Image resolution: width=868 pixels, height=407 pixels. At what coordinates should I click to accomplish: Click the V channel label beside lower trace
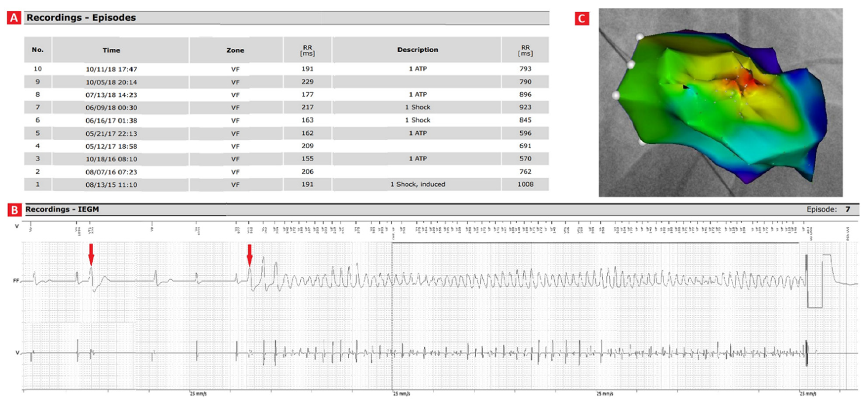(x=17, y=352)
